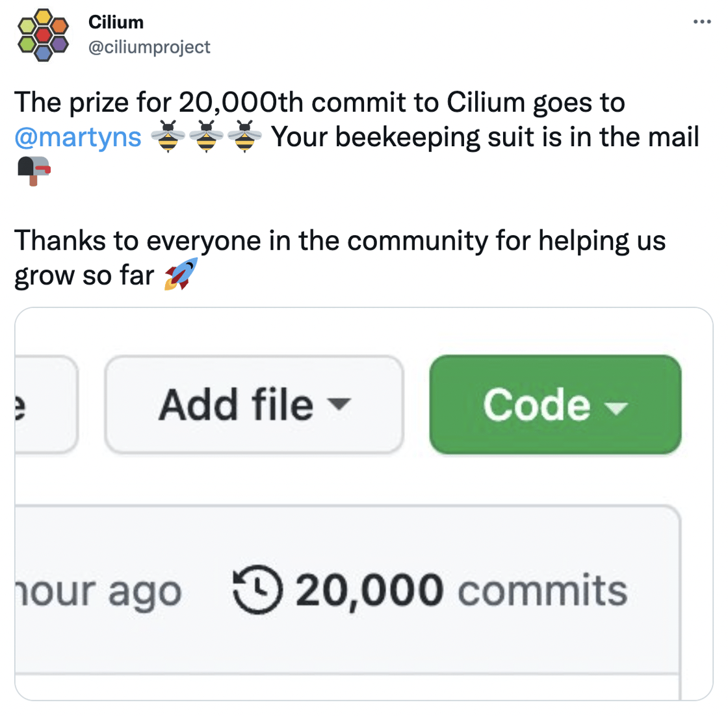This screenshot has height=716, width=728.
Task: Click the rocket emoji after 'grow so far'
Action: (181, 274)
